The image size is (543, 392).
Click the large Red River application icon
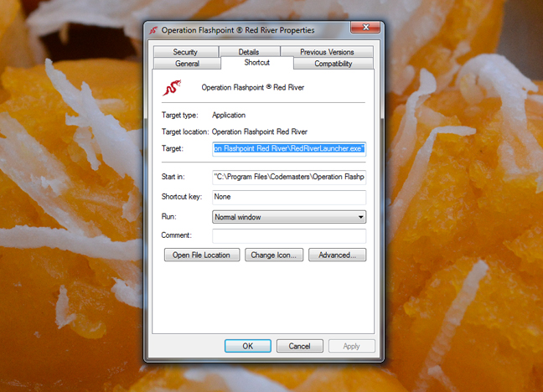(172, 86)
